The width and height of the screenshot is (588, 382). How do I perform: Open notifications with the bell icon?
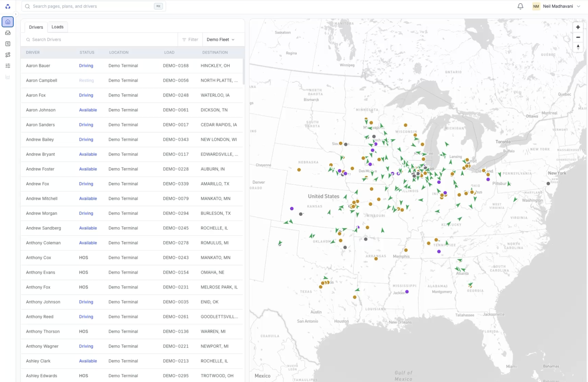coord(520,6)
